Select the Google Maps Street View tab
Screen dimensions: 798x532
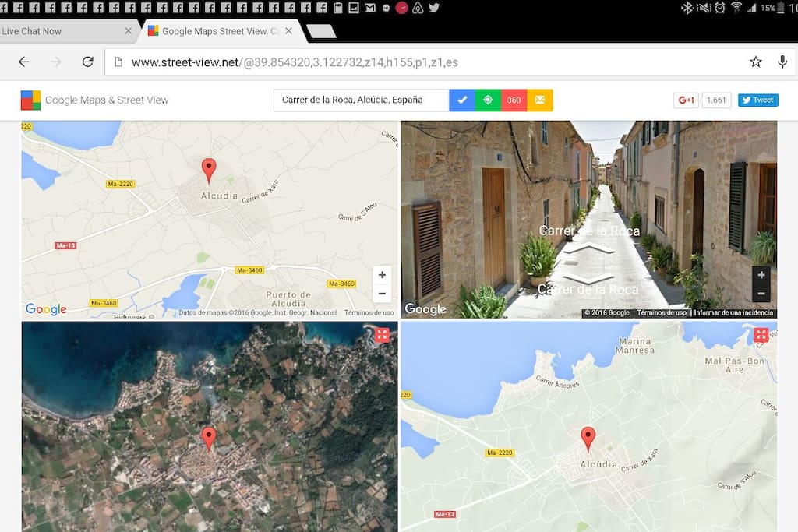click(x=220, y=31)
